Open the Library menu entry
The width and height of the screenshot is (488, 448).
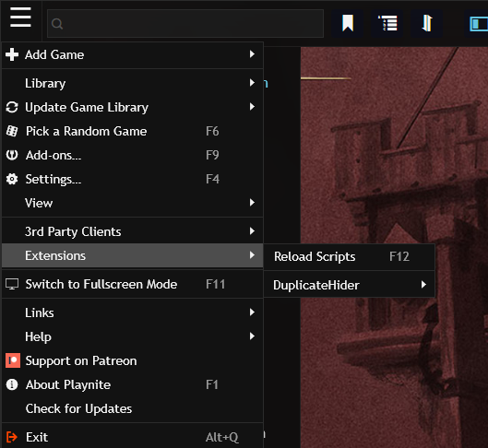click(133, 83)
